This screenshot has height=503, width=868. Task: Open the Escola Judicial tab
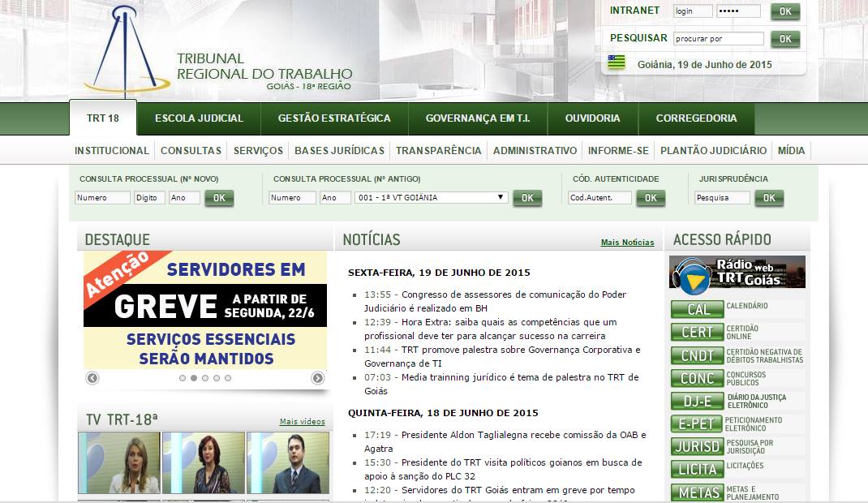pyautogui.click(x=199, y=118)
